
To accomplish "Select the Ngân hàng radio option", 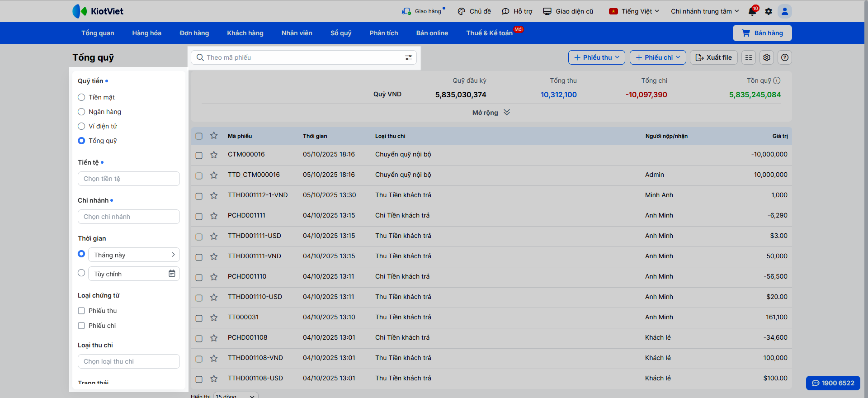I will (x=81, y=112).
